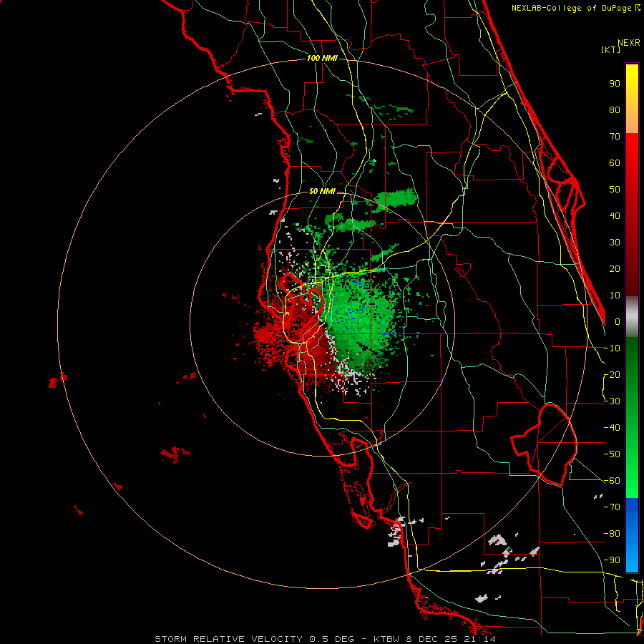
Task: Click the [KT] units label above color bar
Action: click(x=611, y=49)
